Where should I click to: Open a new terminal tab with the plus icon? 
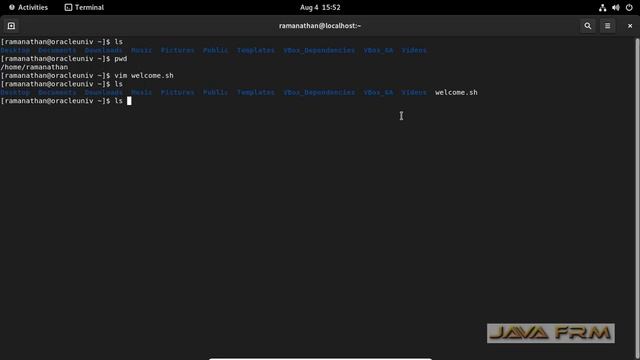[11, 26]
